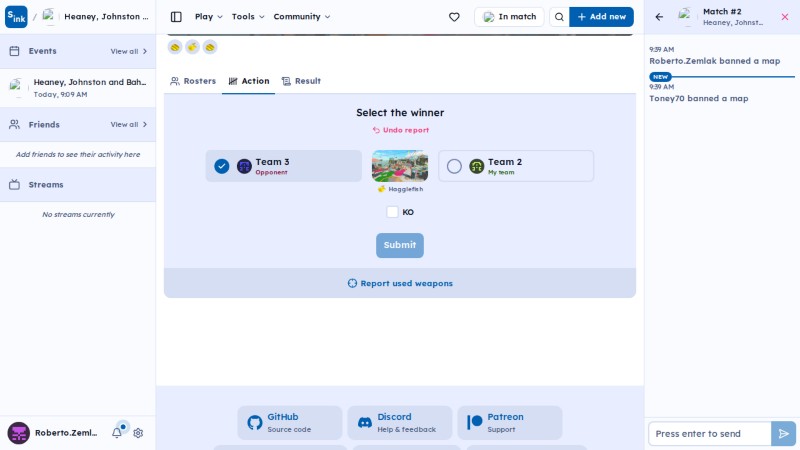This screenshot has height=450, width=800.
Task: Focus the chat message input
Action: coord(710,434)
